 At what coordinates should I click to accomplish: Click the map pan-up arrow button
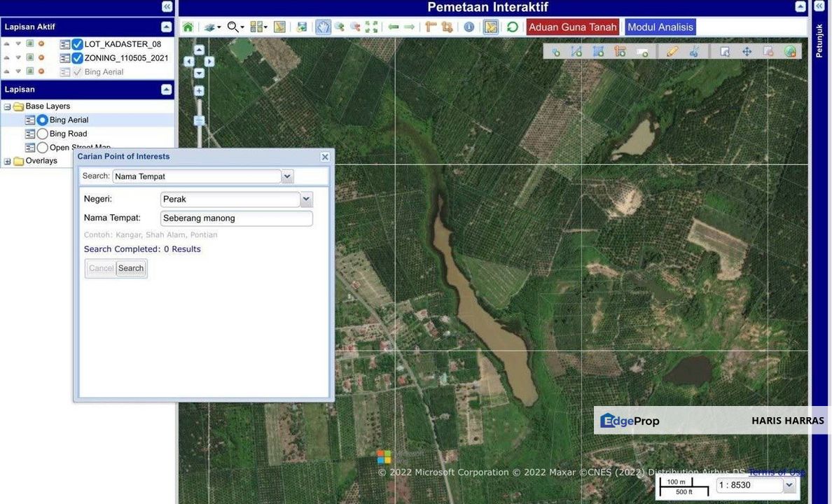(199, 50)
